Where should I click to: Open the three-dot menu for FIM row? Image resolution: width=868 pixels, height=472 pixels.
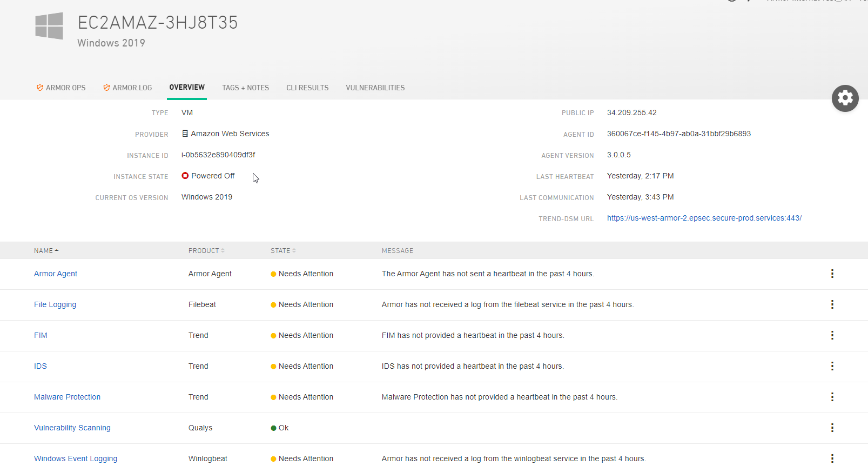click(832, 335)
